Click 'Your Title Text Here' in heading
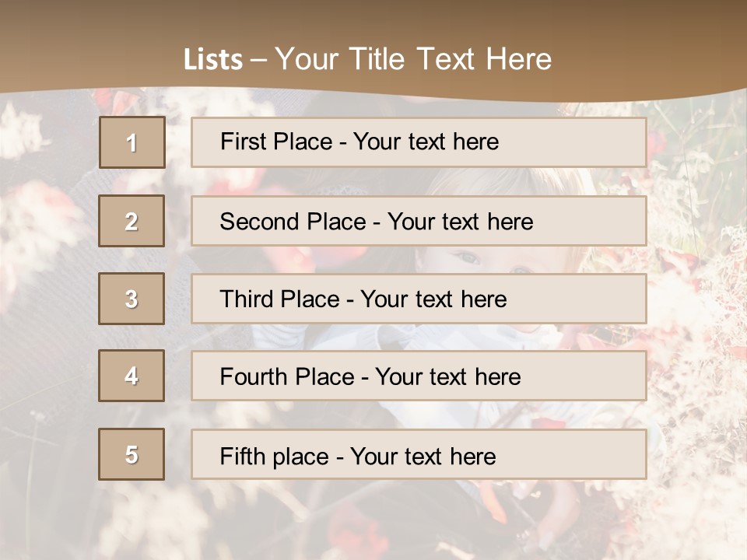747x560 pixels. (413, 59)
